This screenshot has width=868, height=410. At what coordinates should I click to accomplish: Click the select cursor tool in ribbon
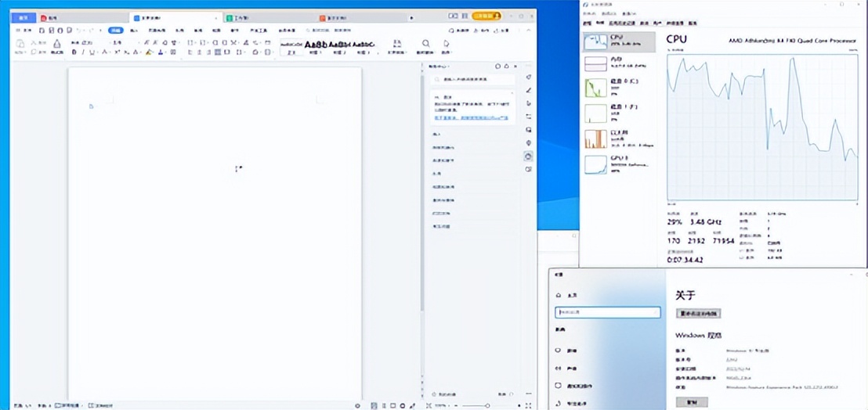(x=447, y=44)
